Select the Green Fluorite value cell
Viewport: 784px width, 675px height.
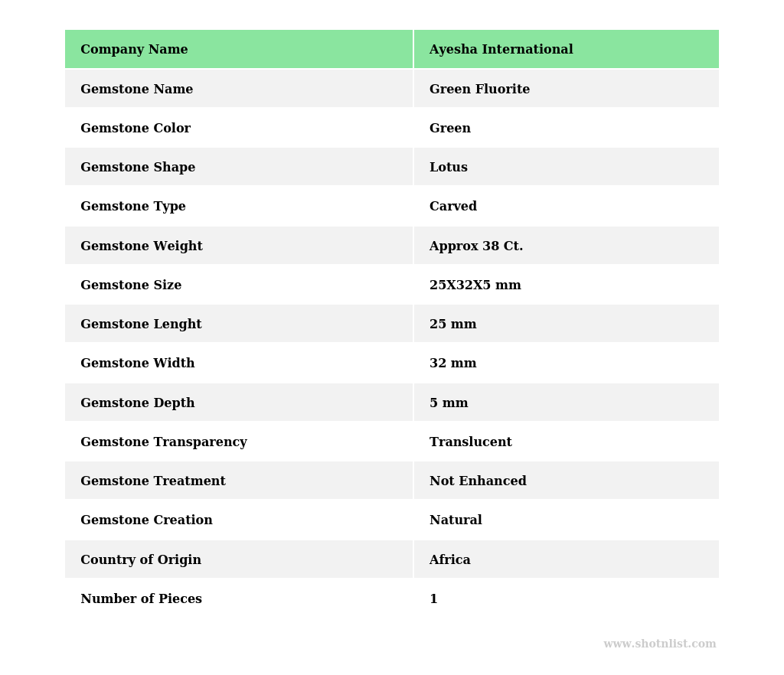tap(479, 90)
